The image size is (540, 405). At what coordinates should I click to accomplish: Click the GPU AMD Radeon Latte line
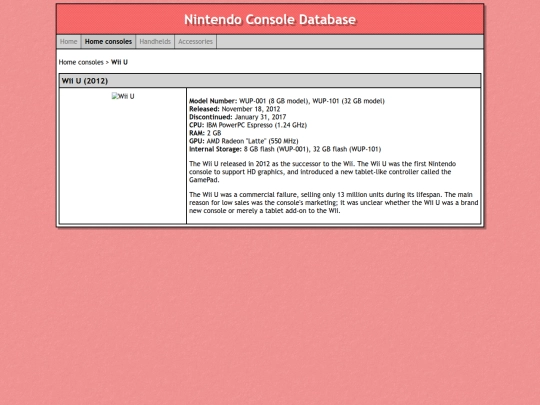[x=244, y=141]
